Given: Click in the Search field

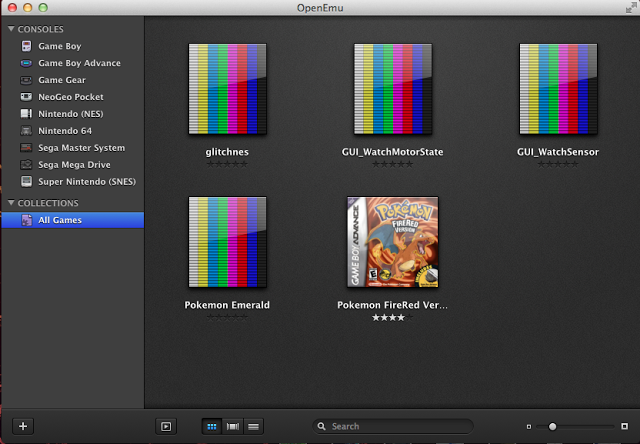Looking at the screenshot, I should click(x=393, y=426).
